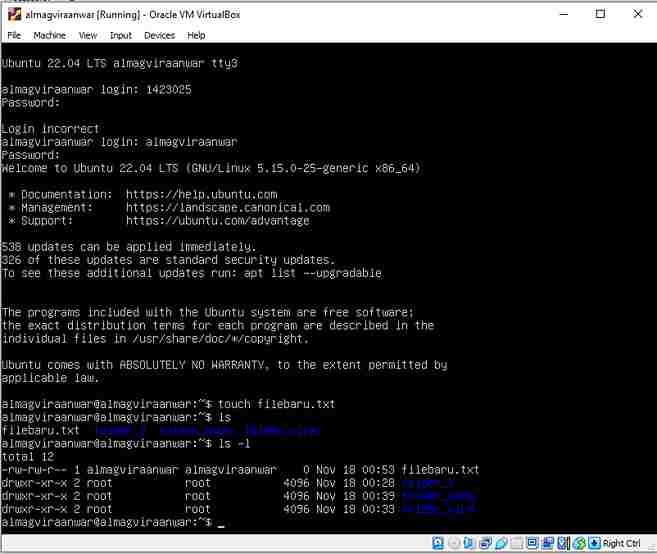Click the keyboard capture arrow icon
657x554 pixels.
pyautogui.click(x=595, y=543)
